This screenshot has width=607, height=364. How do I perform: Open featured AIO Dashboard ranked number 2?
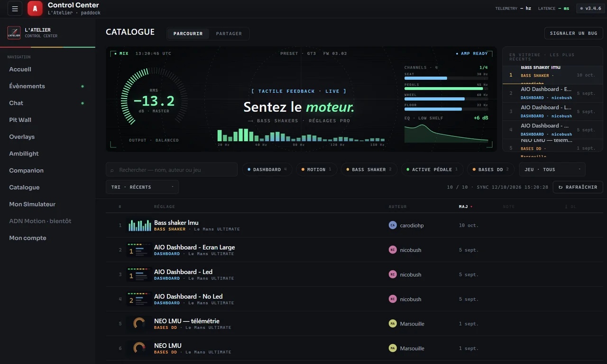pos(552,93)
